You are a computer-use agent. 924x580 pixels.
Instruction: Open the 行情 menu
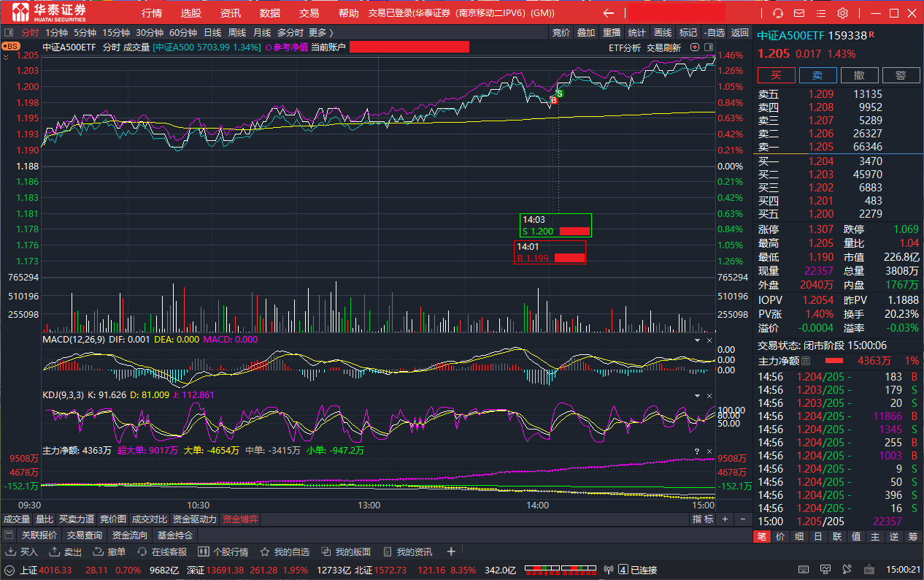(152, 13)
